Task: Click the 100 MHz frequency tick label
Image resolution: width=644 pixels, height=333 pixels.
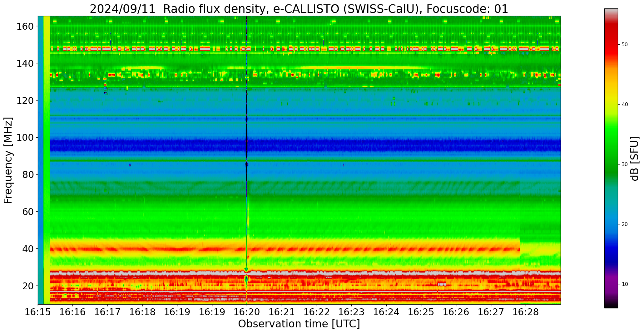Action: tap(25, 138)
